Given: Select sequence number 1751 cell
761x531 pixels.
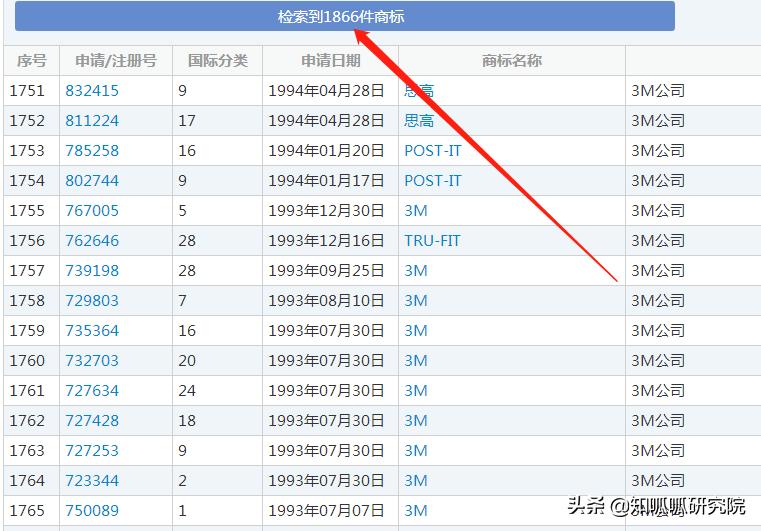Looking at the screenshot, I should [32, 91].
